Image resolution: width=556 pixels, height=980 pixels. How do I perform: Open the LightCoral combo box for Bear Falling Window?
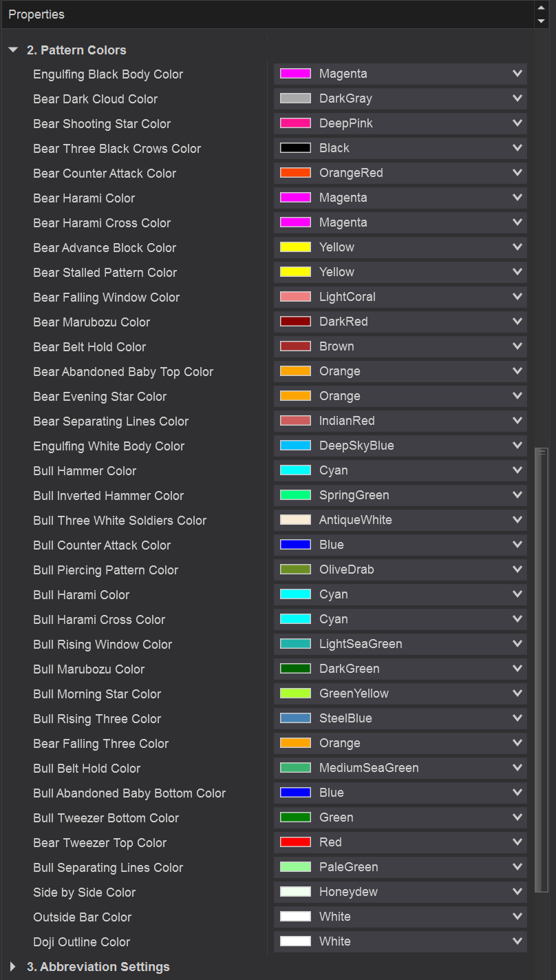400,297
